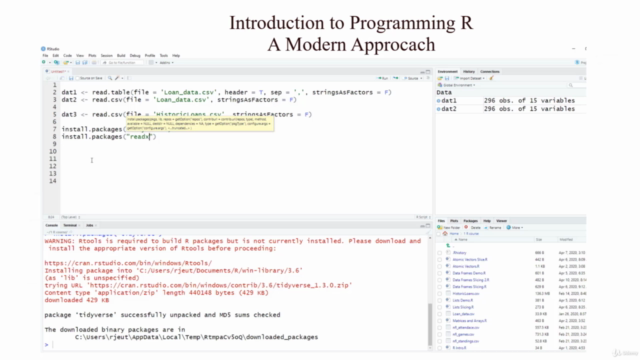The image size is (640, 360).
Task: Create a new file with the green plus icon
Action: 44,62
